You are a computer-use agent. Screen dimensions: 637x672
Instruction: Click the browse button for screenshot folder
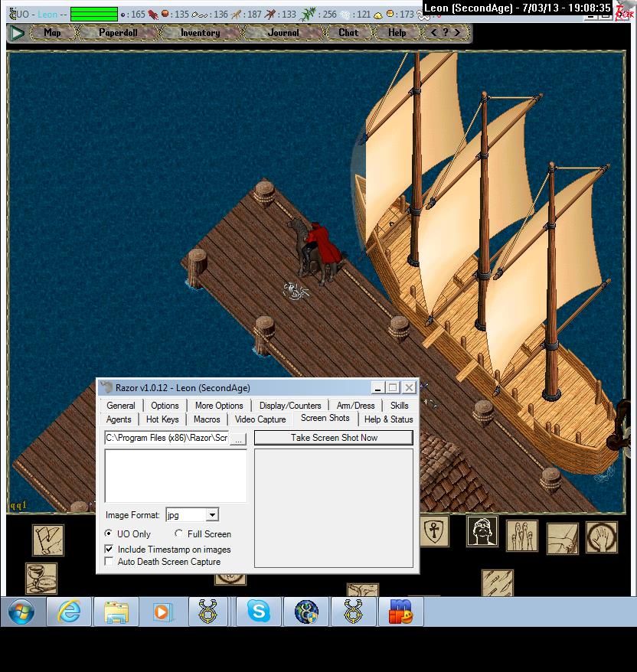(238, 439)
